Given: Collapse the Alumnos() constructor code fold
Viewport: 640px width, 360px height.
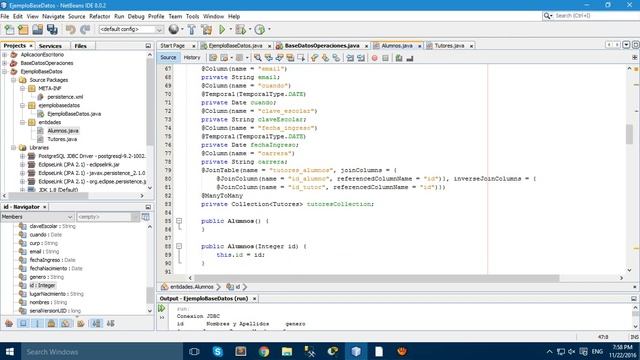Looking at the screenshot, I should point(179,221).
